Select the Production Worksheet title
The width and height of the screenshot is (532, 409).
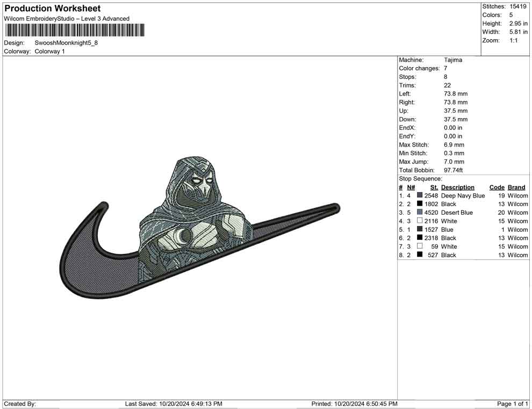tap(53, 9)
